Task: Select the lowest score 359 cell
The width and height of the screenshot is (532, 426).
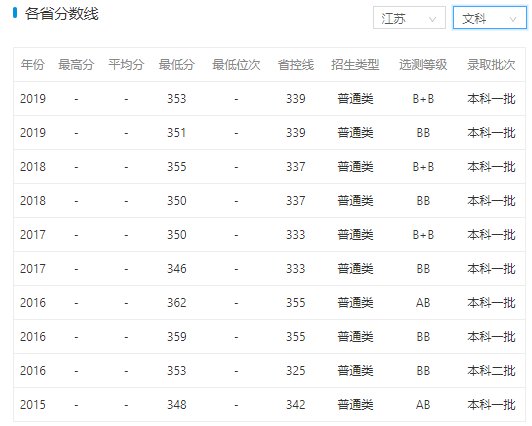Action: 177,336
